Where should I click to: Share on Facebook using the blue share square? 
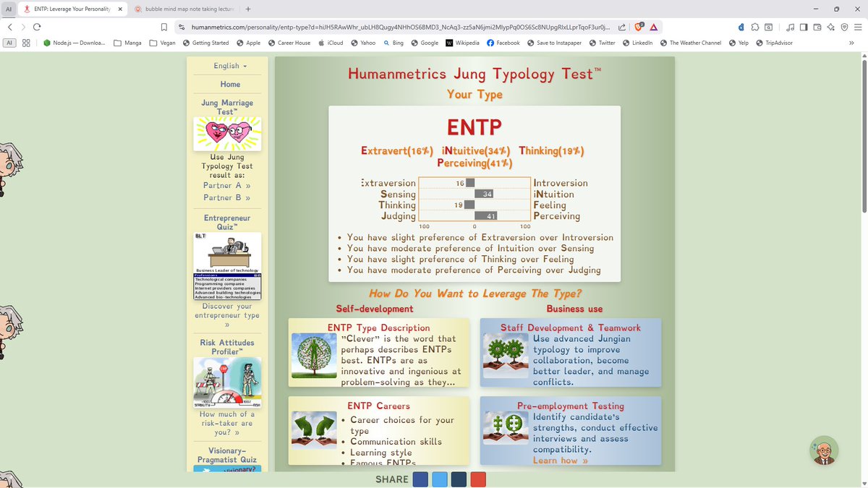click(420, 479)
